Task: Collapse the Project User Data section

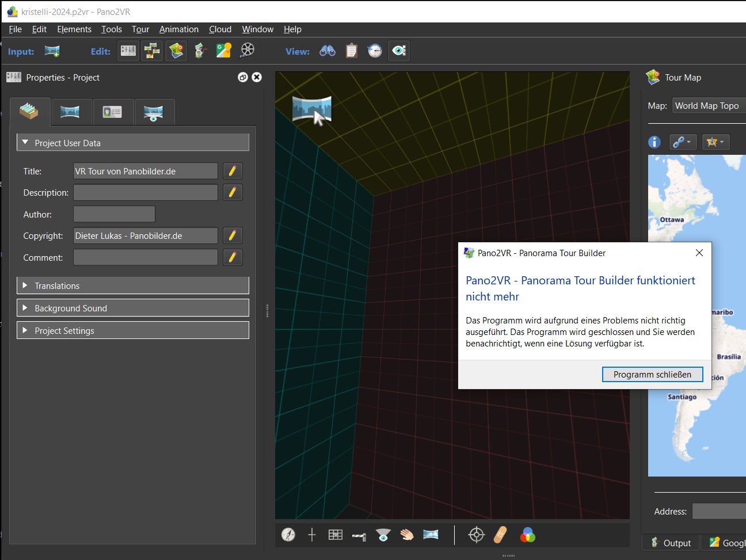Action: click(133, 143)
